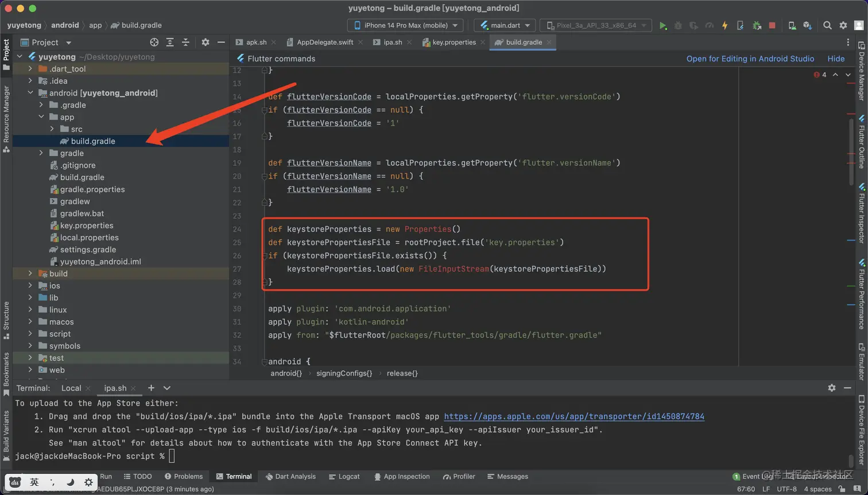Click Flutter Attach icon in toolbar

741,25
